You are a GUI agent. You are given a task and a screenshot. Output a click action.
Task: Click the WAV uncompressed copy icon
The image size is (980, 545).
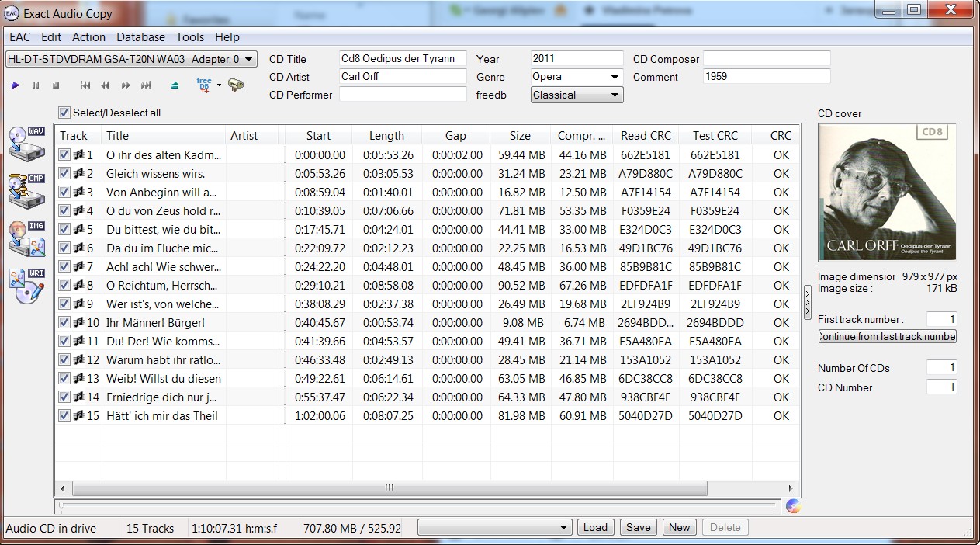(26, 142)
